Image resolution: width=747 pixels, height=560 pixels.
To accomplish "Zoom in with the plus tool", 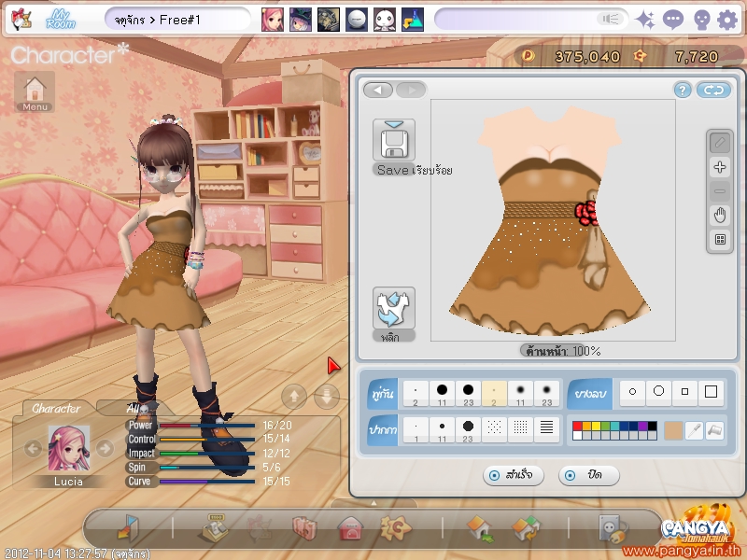I will 720,167.
